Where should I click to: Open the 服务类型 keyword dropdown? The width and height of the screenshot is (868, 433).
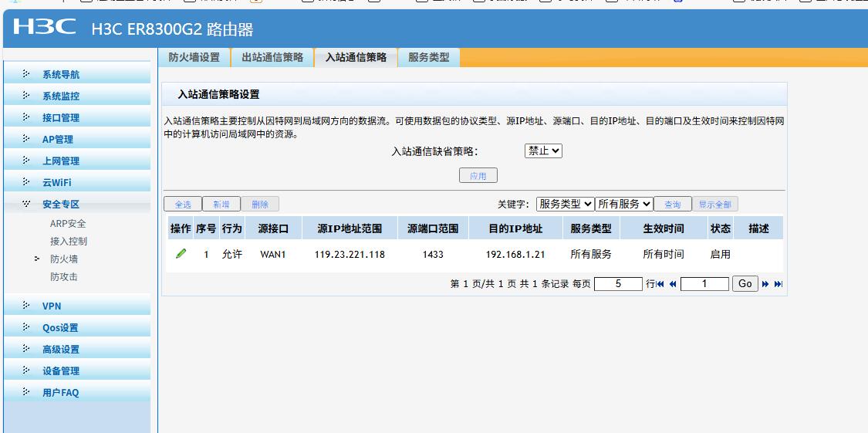click(x=566, y=204)
